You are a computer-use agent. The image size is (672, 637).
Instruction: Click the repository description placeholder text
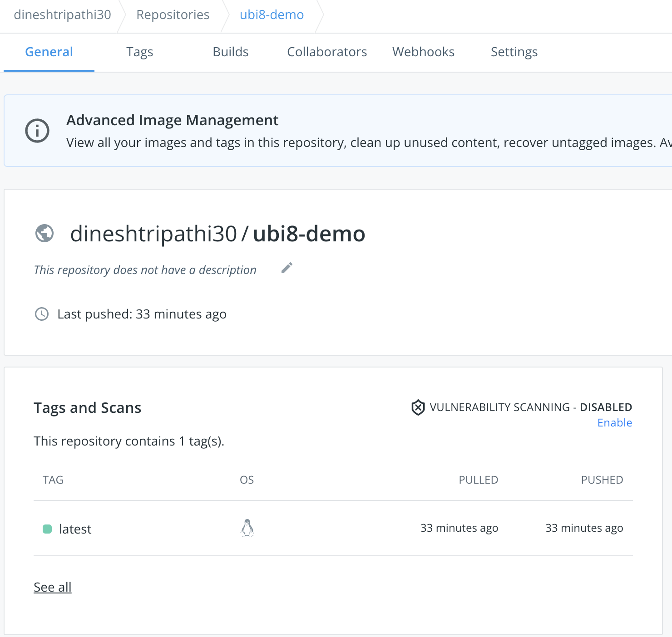pyautogui.click(x=145, y=269)
